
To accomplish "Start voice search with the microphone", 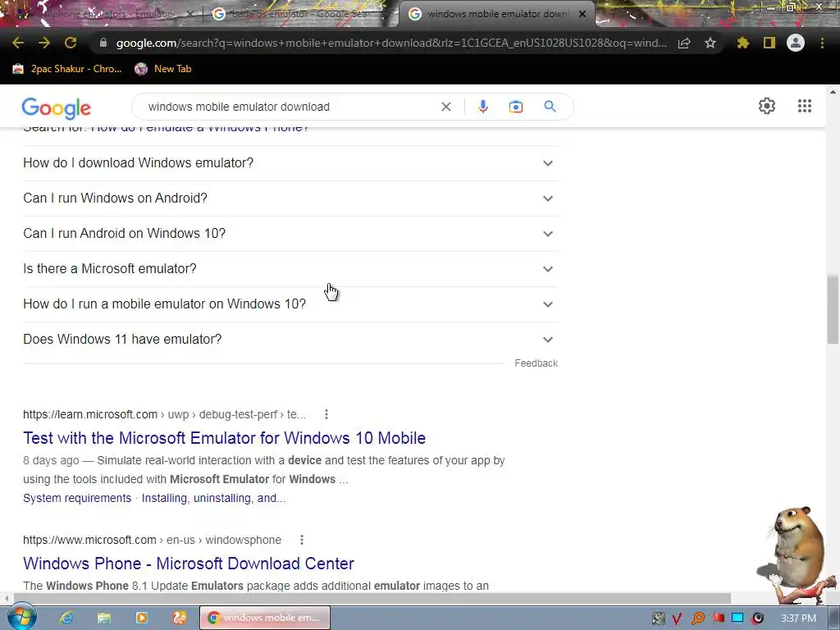I will click(x=482, y=107).
